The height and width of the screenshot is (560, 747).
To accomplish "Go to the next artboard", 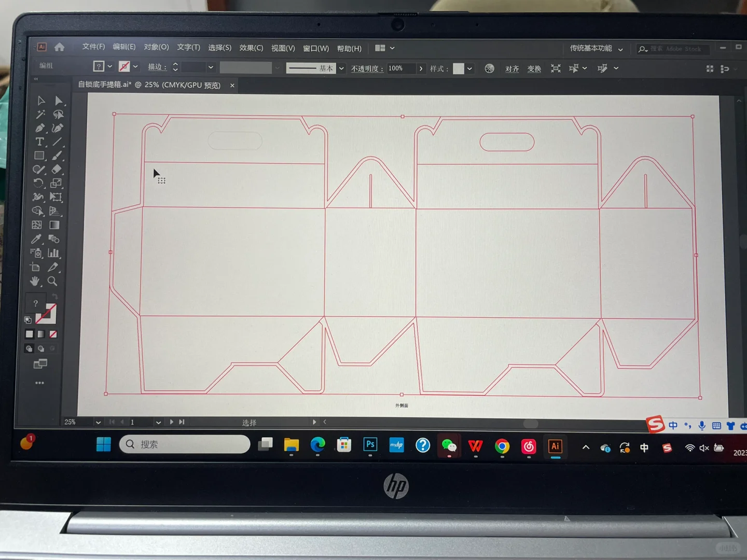I will point(172,422).
